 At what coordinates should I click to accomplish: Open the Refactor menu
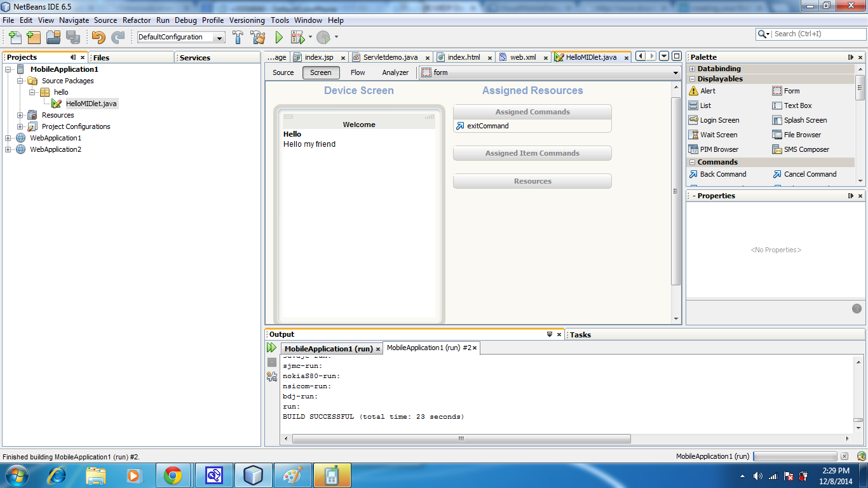[137, 20]
